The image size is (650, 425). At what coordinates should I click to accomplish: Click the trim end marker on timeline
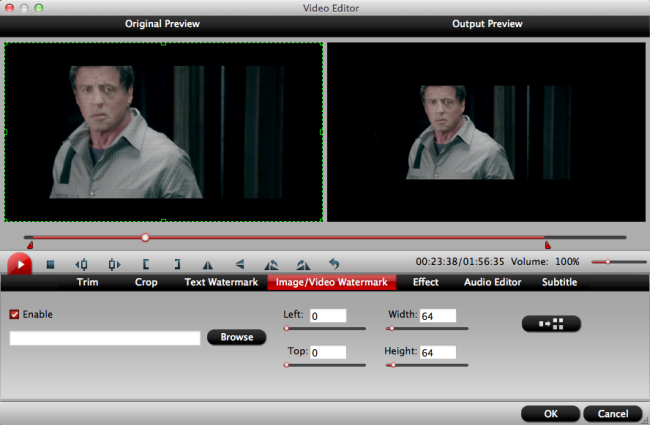tap(548, 245)
